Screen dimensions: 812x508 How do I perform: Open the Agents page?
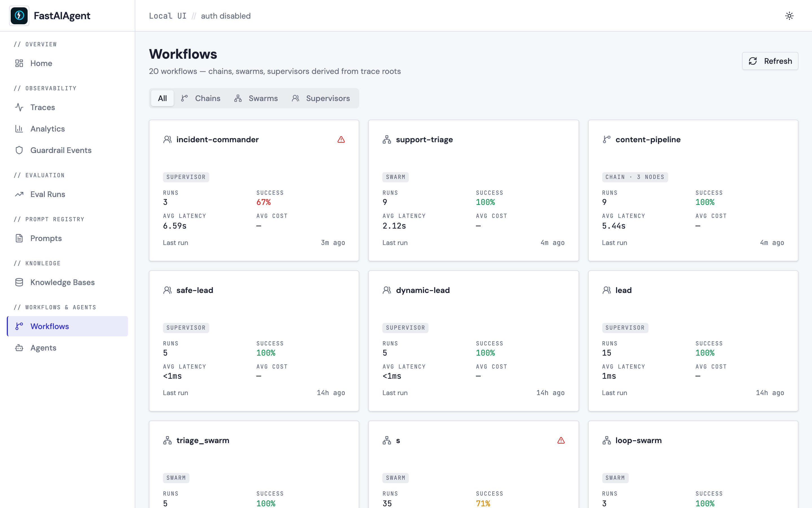pyautogui.click(x=67, y=348)
